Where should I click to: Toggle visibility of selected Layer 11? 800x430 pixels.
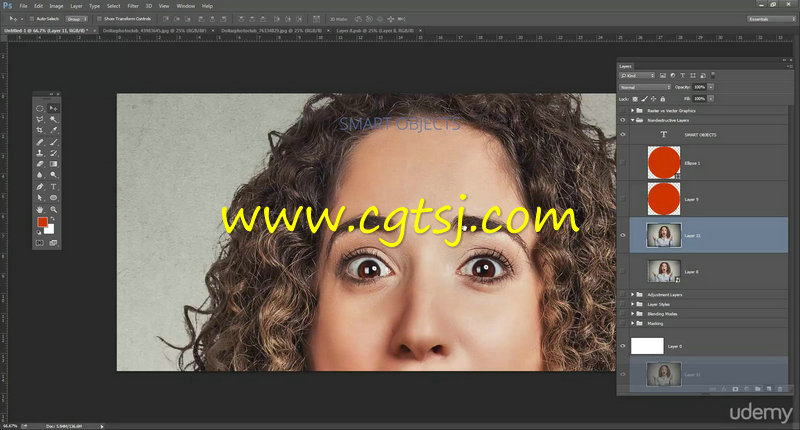623,235
